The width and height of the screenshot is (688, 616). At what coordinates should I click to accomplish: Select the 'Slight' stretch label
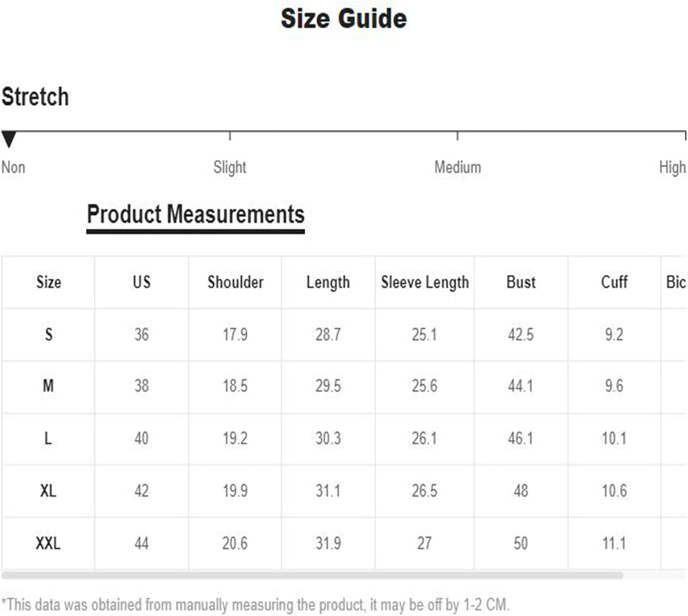point(230,167)
